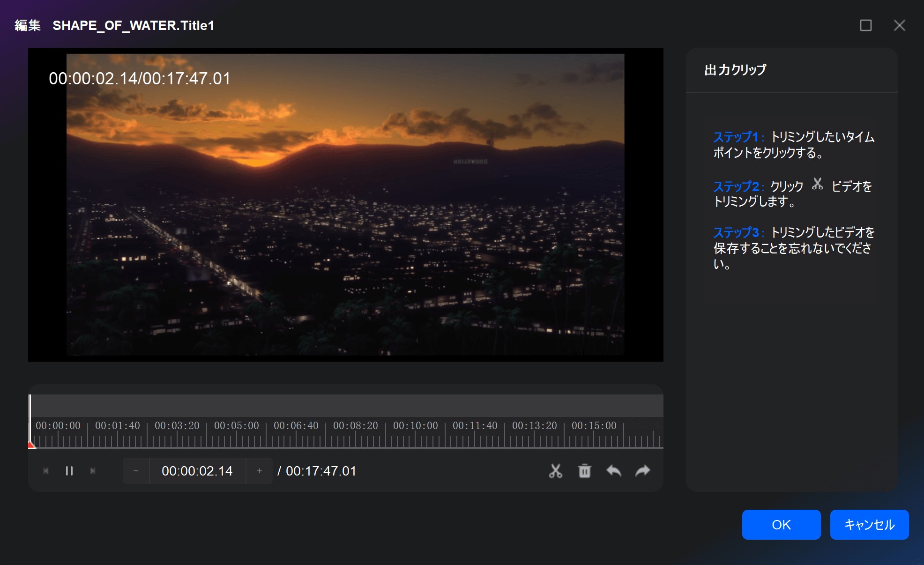
Task: Click the redo arrow icon
Action: (642, 471)
